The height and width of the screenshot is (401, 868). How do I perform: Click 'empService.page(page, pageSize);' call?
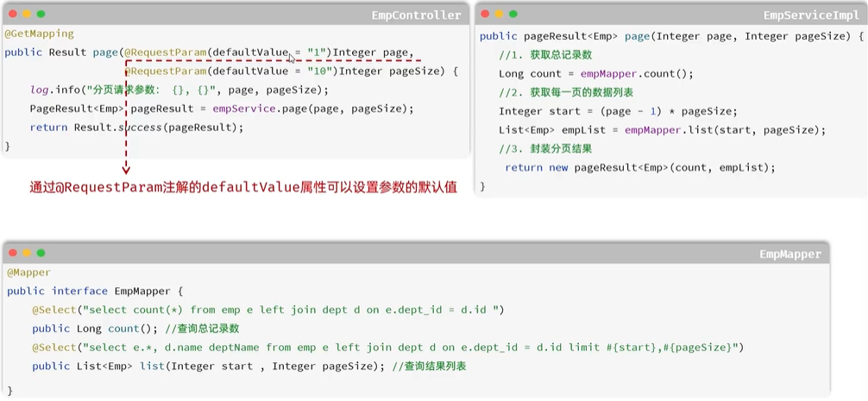point(313,109)
